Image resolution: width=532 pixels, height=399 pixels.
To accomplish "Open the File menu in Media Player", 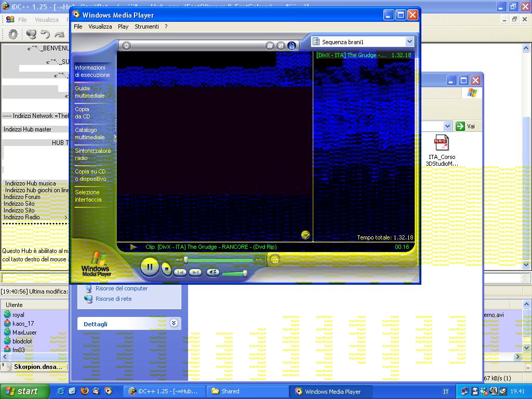I will (78, 26).
